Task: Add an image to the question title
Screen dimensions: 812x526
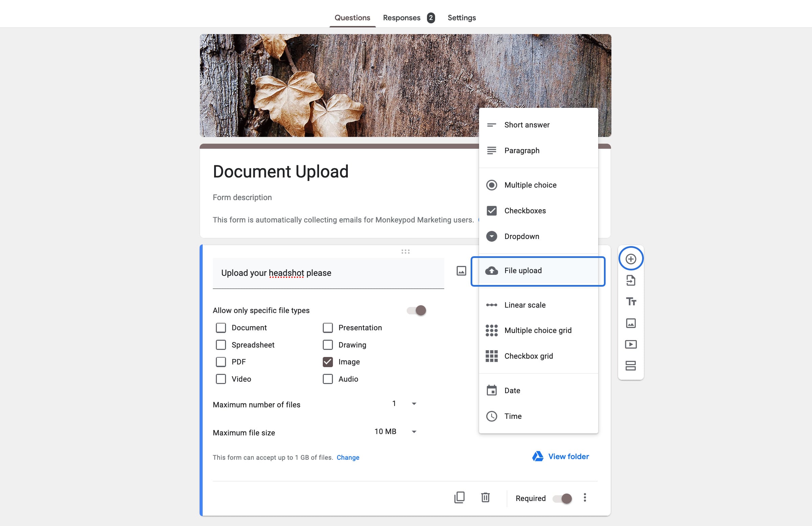Action: point(461,271)
